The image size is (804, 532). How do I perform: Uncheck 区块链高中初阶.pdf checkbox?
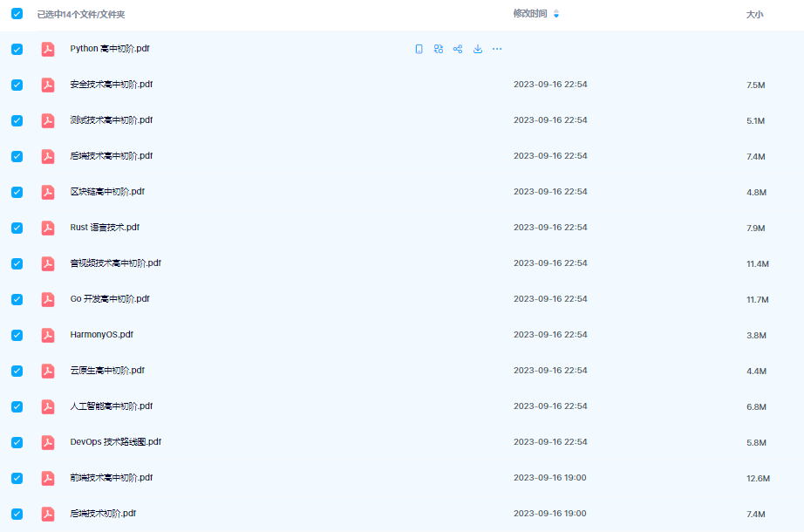(x=17, y=192)
